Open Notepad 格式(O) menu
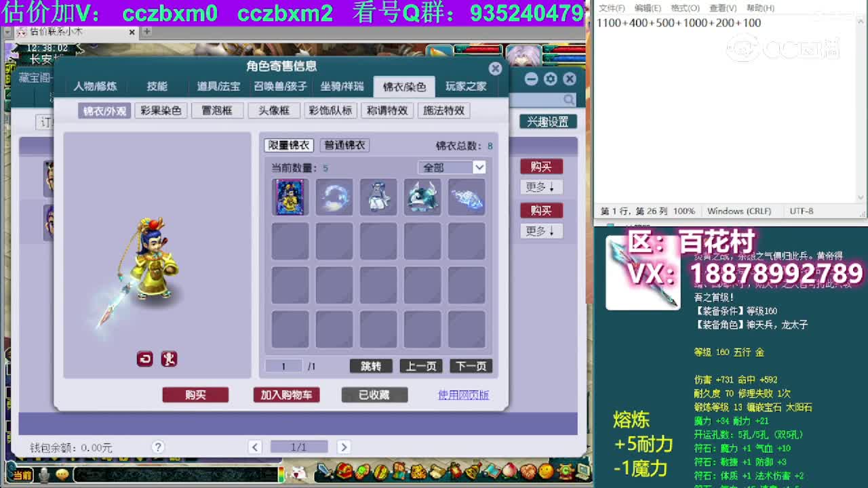This screenshot has width=868, height=488. (x=685, y=8)
